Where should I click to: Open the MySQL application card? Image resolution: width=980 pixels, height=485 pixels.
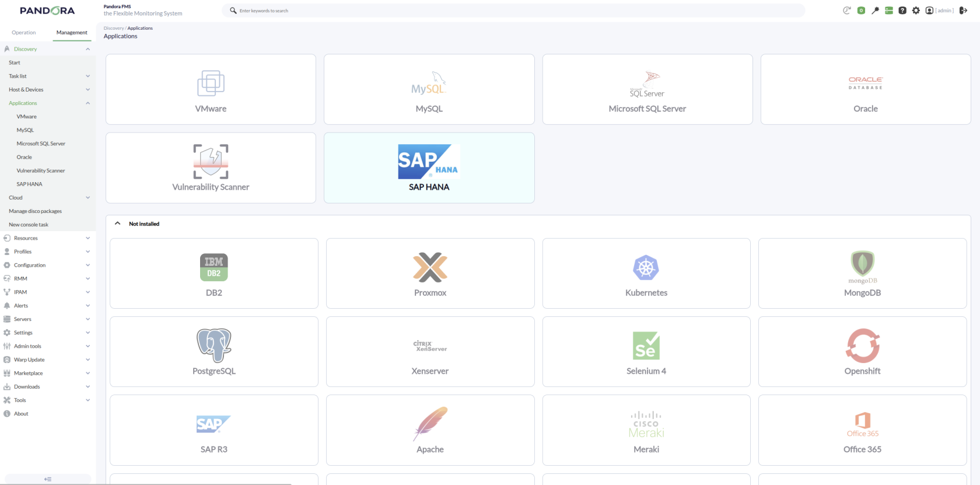click(429, 89)
